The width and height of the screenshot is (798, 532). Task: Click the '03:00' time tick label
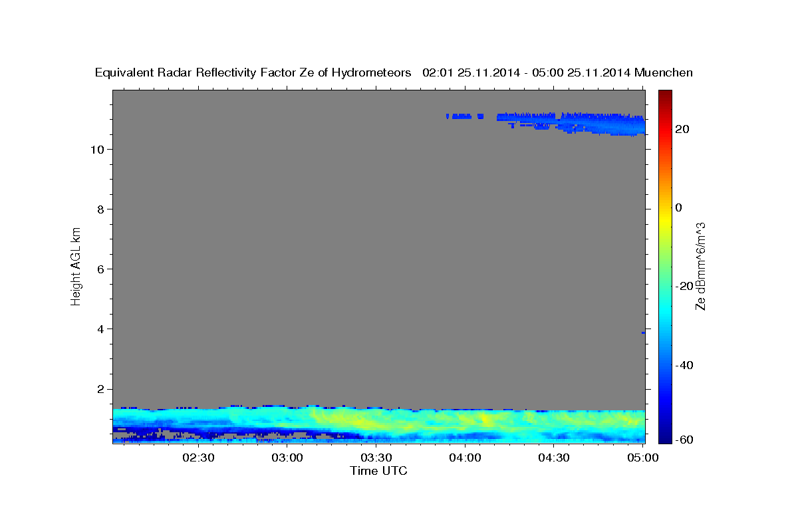[x=287, y=458]
